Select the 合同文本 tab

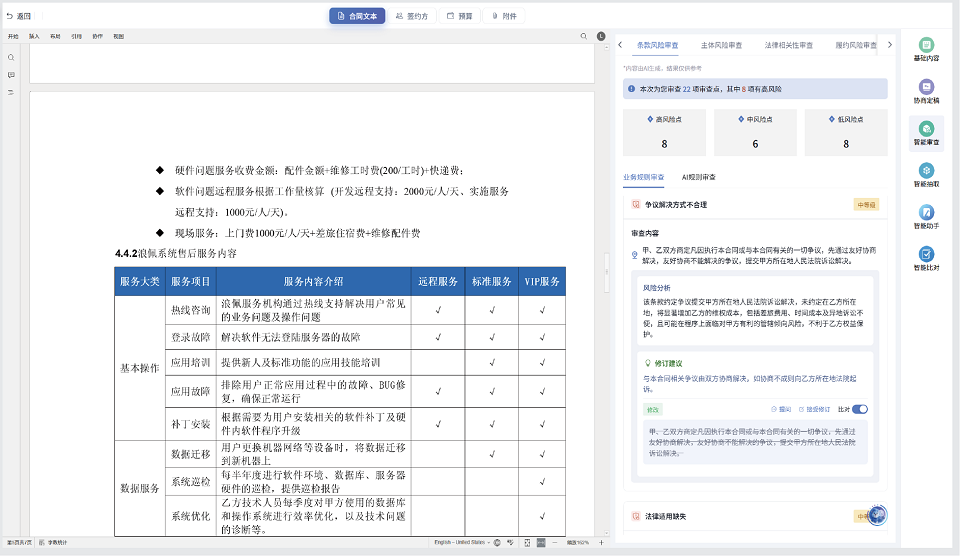point(357,16)
